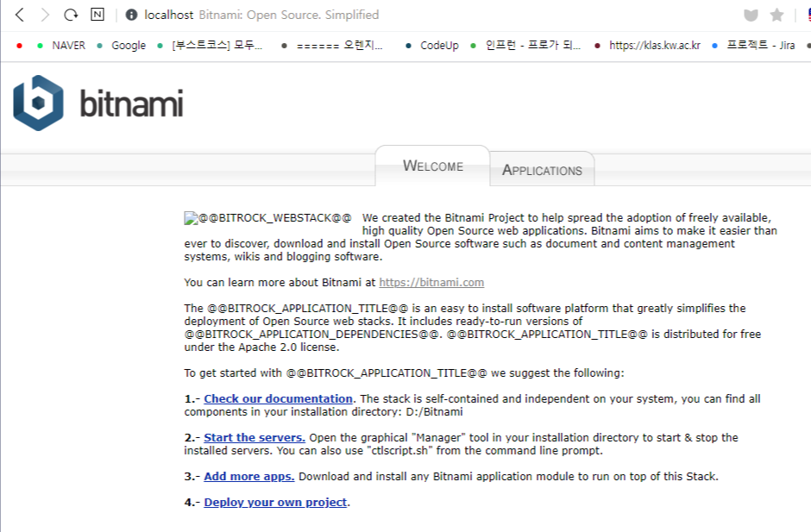Open the 프로젝트 - Jira bookmark
Image resolution: width=811 pixels, height=532 pixels.
tap(753, 46)
